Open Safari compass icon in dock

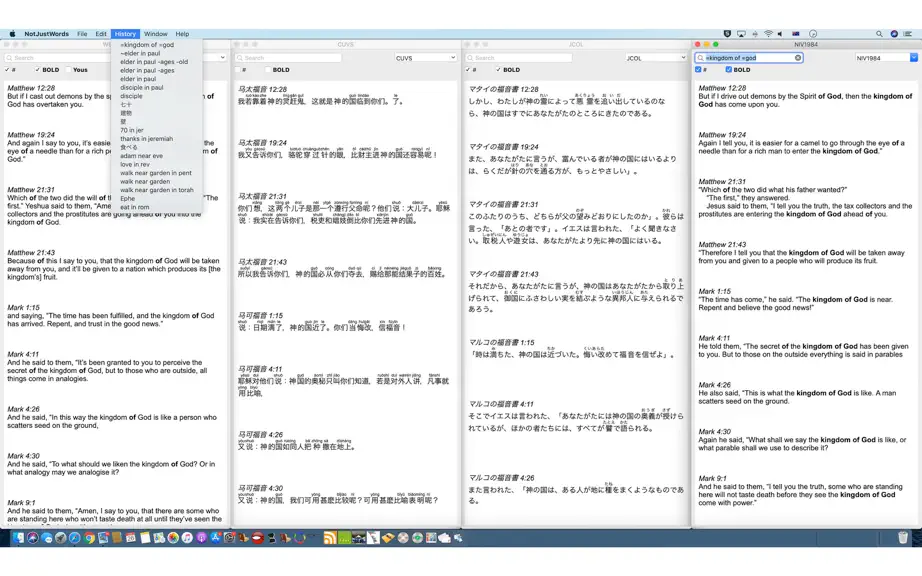[75, 538]
